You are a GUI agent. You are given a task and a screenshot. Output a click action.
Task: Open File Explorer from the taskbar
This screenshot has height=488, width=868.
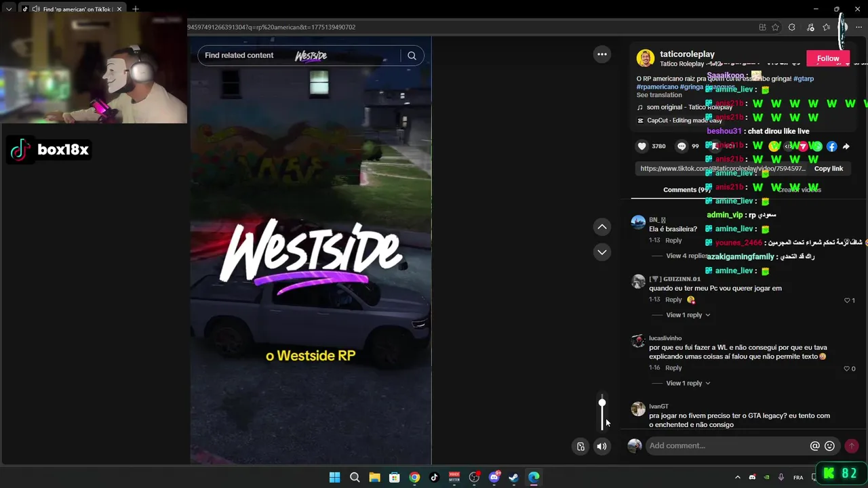coord(374,477)
